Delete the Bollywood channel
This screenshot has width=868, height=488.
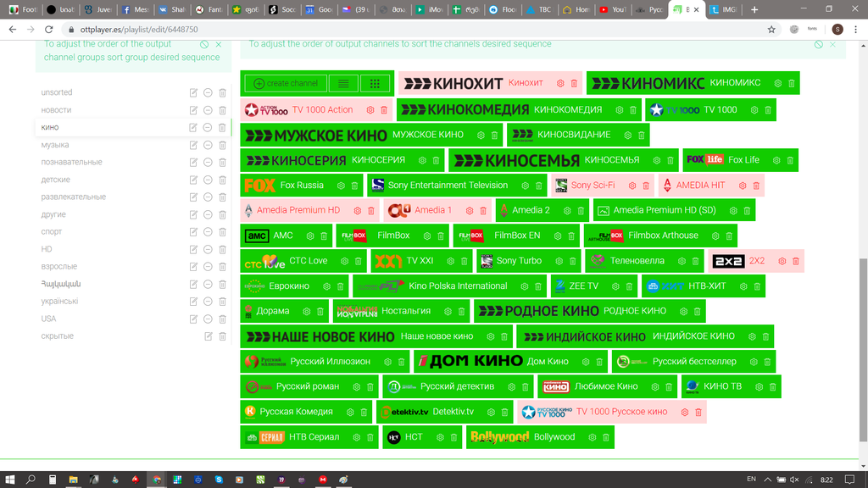click(606, 438)
